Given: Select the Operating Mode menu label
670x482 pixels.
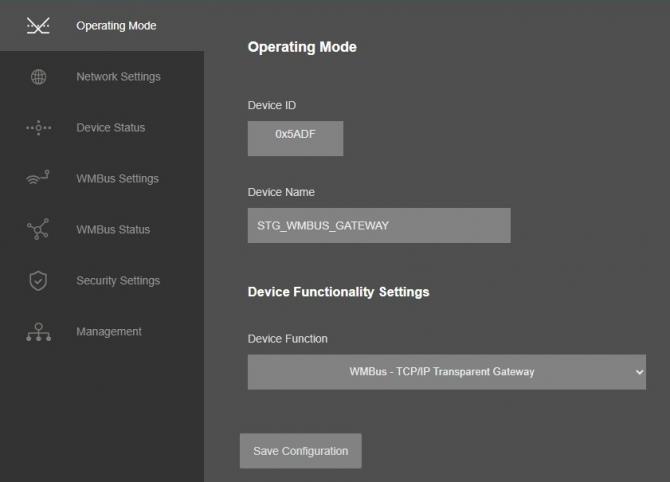Looking at the screenshot, I should click(116, 26).
